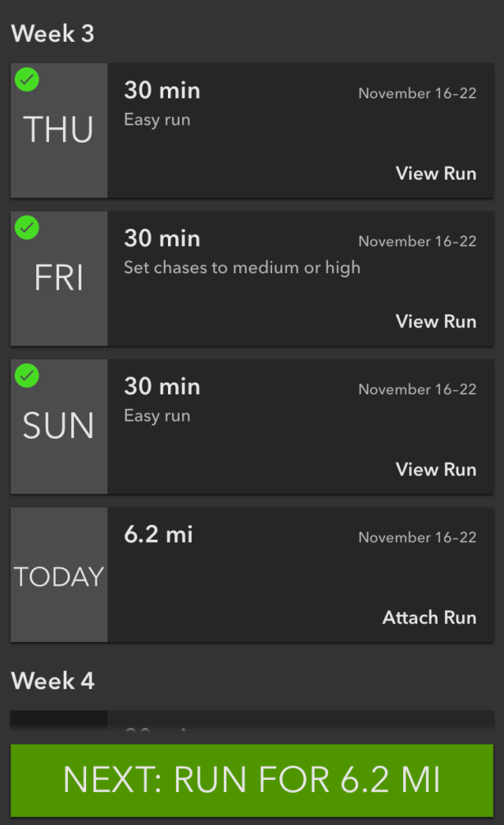Open View Run for Friday's chase run
The image size is (504, 825).
tap(435, 321)
